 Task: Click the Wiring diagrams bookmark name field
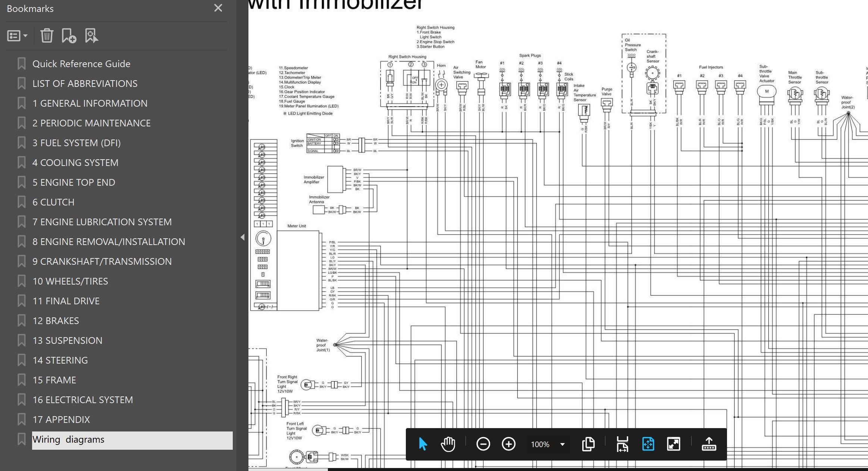tap(132, 440)
